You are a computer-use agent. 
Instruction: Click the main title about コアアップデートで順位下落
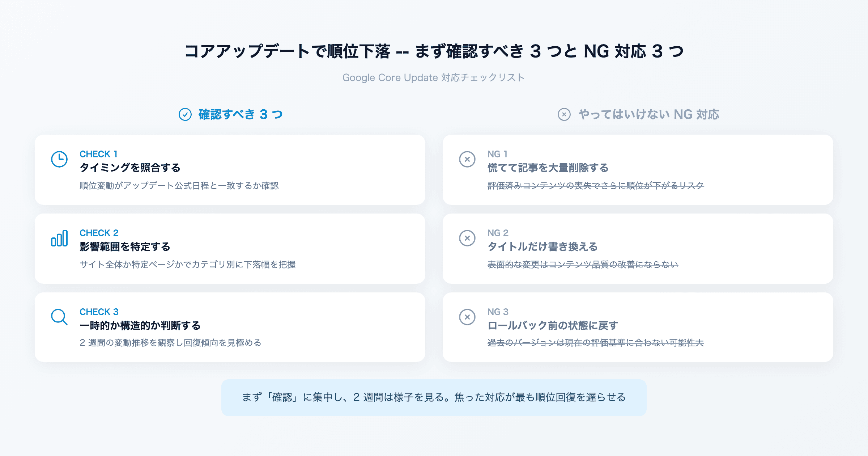click(x=434, y=51)
